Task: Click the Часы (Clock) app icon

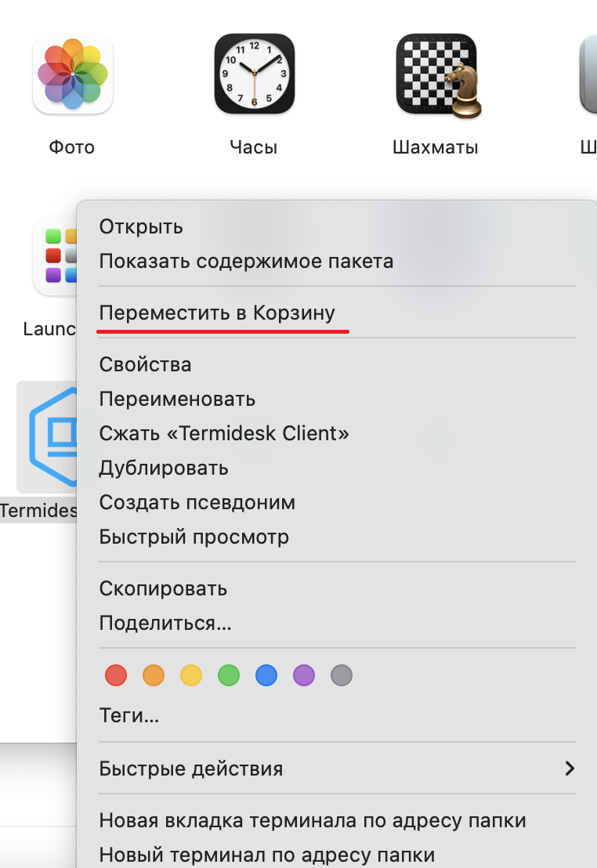Action: point(254,74)
